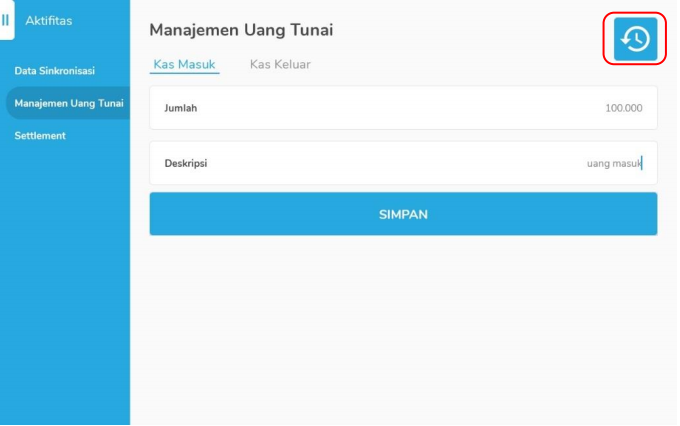Viewport: 680px width, 426px height.
Task: Tap the sidebar drawer handle icon
Action: tap(6, 20)
